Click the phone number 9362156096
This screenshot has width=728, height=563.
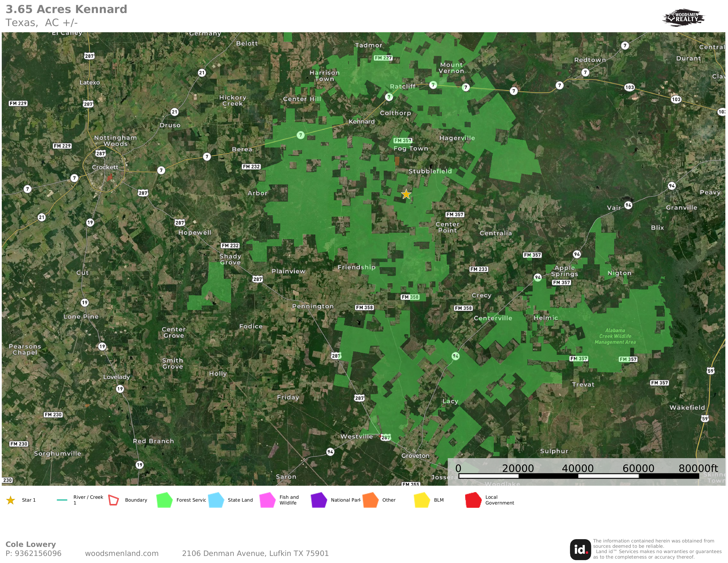pyautogui.click(x=38, y=553)
